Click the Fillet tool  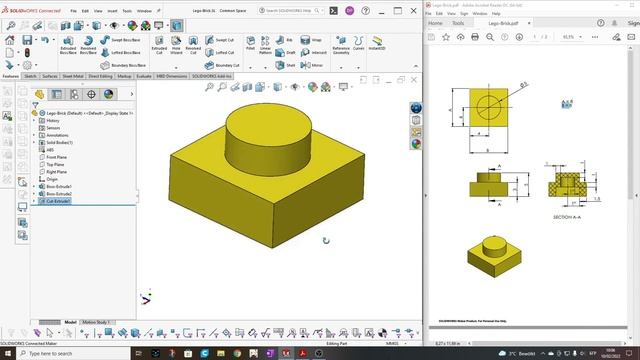(x=250, y=43)
